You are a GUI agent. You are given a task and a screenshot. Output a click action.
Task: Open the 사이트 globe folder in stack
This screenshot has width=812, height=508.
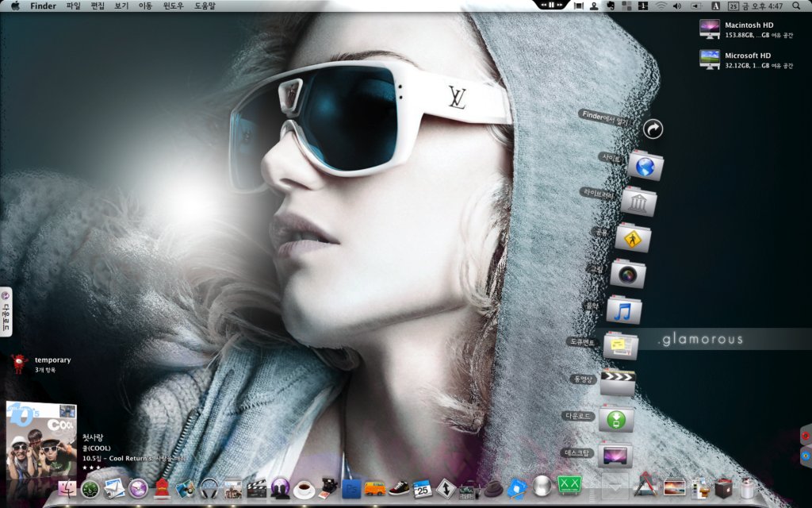pyautogui.click(x=645, y=166)
